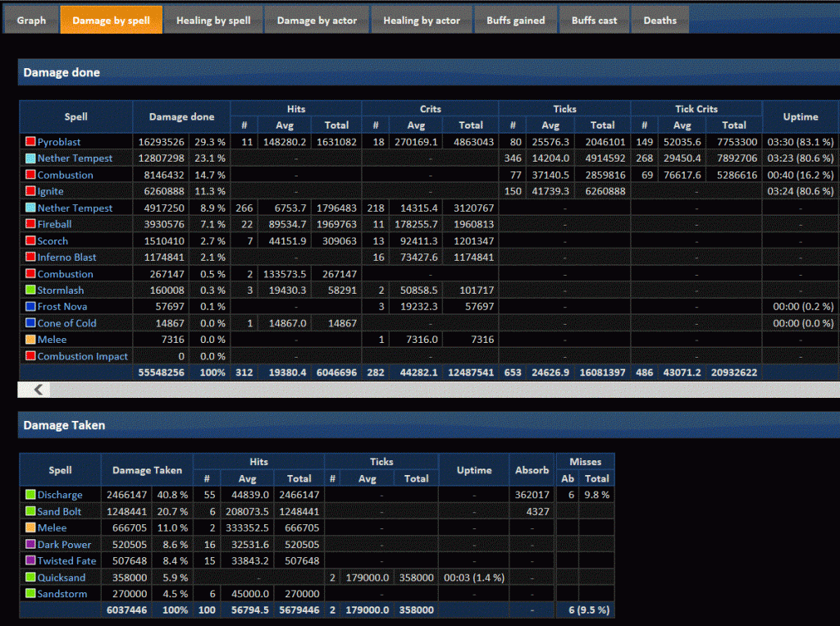Screen dimensions: 840x626
Task: Click the green Sand Bolt swatch
Action: (x=30, y=511)
